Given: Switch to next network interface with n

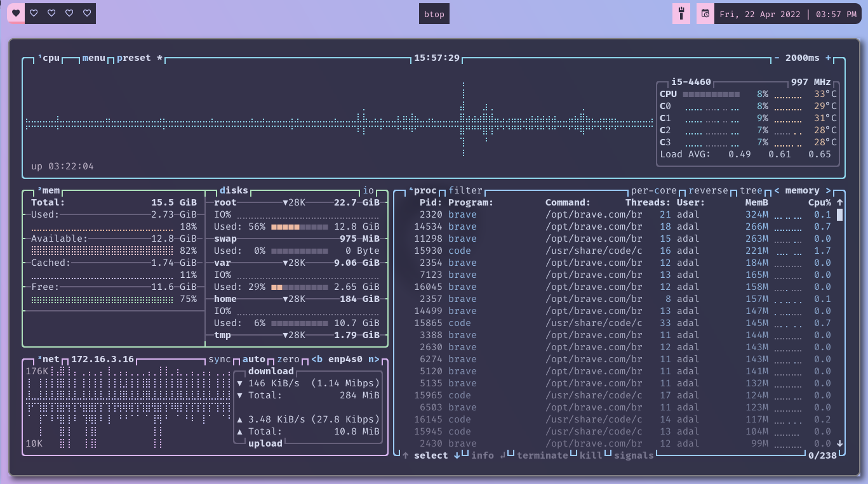Looking at the screenshot, I should (374, 359).
